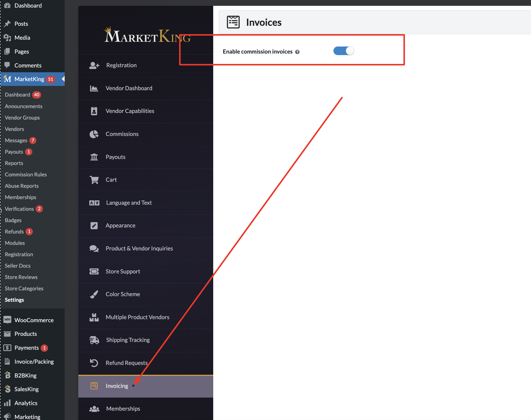Click Vendor Capabilities badge icon
This screenshot has width=531, height=420.
[x=94, y=111]
